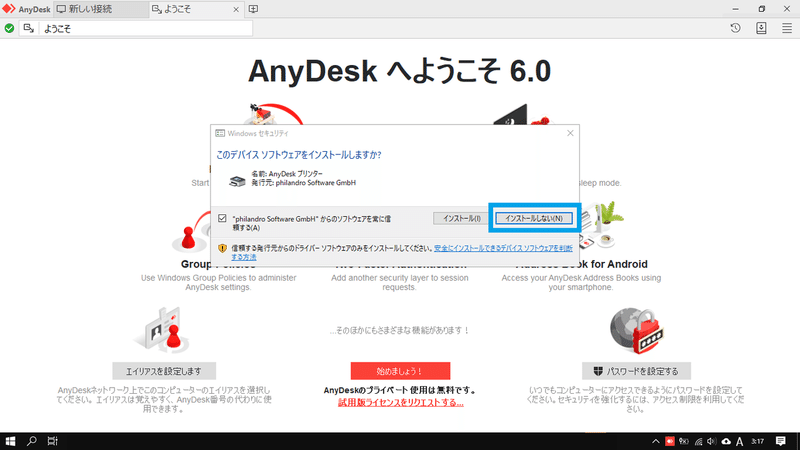Viewport: 800px width, 450px height.
Task: Click the インストール(I) button
Action: 461,218
